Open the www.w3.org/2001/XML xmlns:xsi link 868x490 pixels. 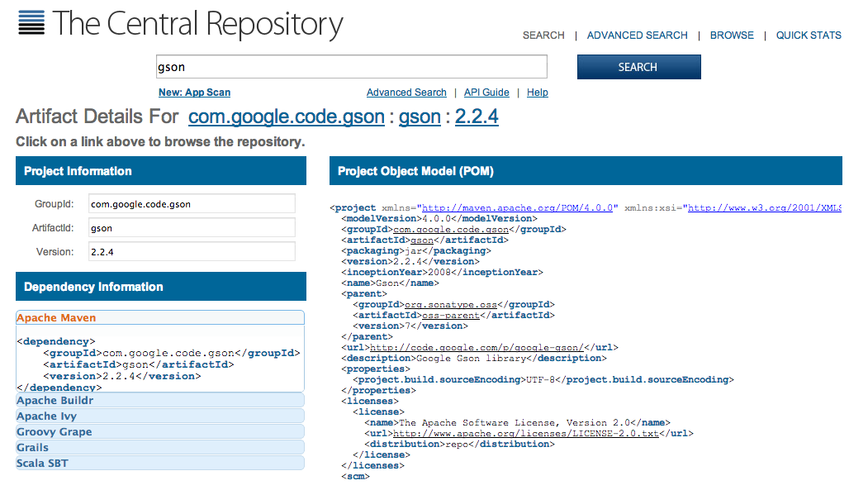[x=765, y=207]
